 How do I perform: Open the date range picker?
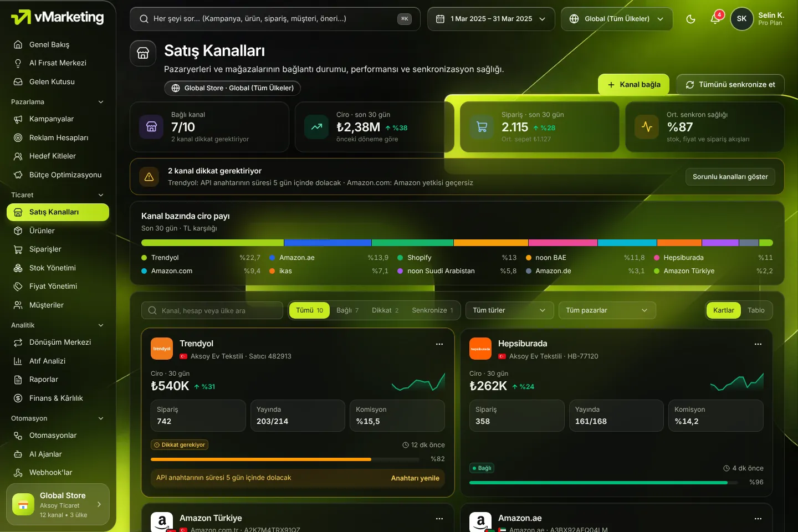click(491, 19)
